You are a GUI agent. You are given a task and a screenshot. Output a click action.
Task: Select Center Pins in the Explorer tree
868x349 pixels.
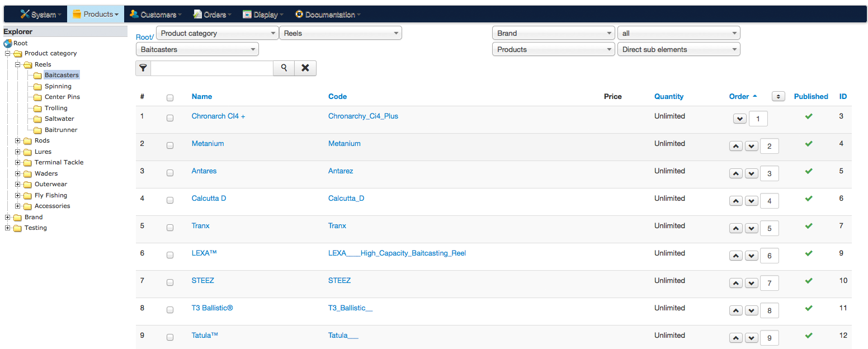pyautogui.click(x=62, y=97)
